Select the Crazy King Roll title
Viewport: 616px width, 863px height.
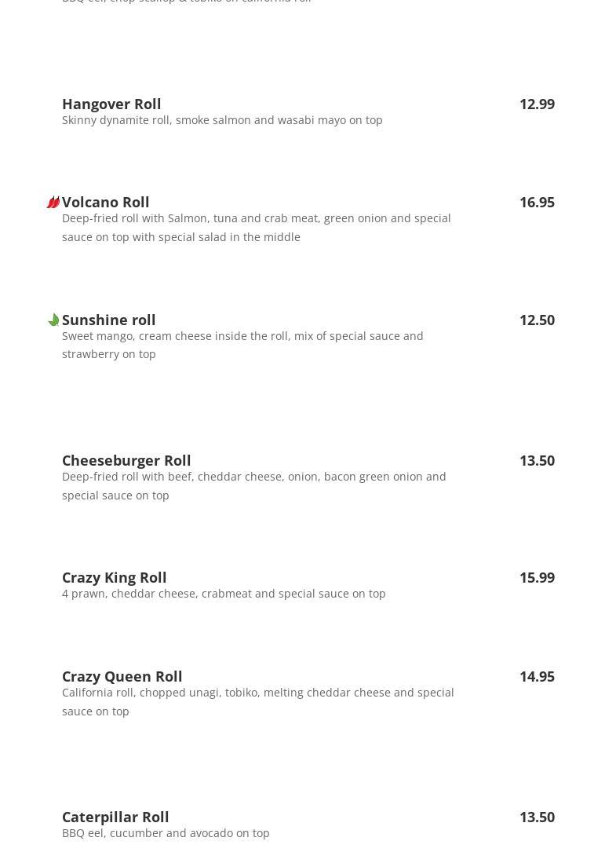click(114, 577)
